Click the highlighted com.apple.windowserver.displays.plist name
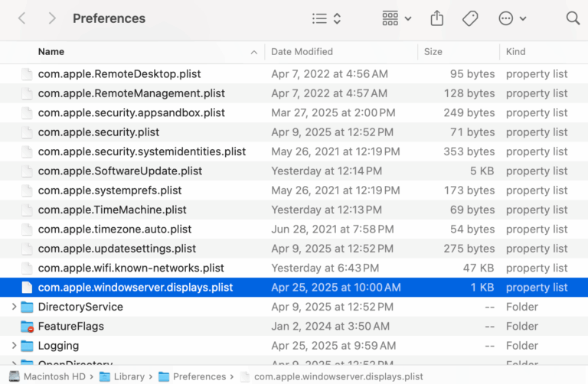This screenshot has height=384, width=588. (x=136, y=288)
